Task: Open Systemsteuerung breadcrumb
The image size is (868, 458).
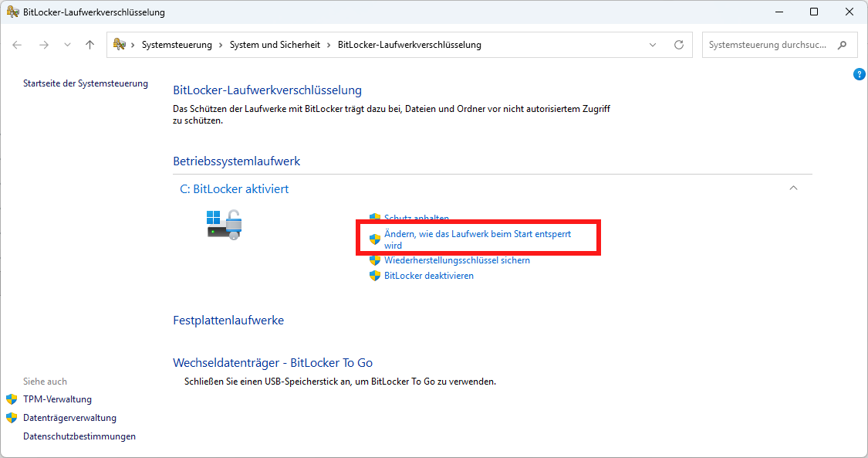Action: point(177,45)
